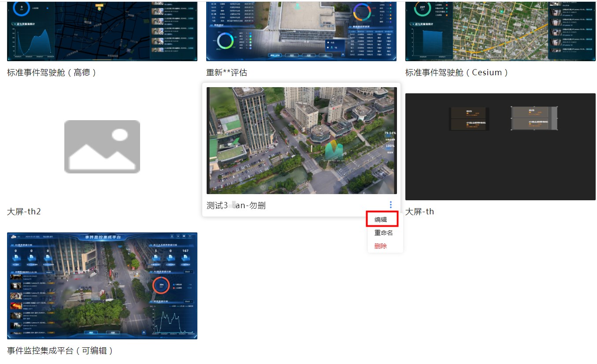The width and height of the screenshot is (597, 364).
Task: Click the red donut chart in 事件监控集成平台 preview
Action: pos(161,285)
